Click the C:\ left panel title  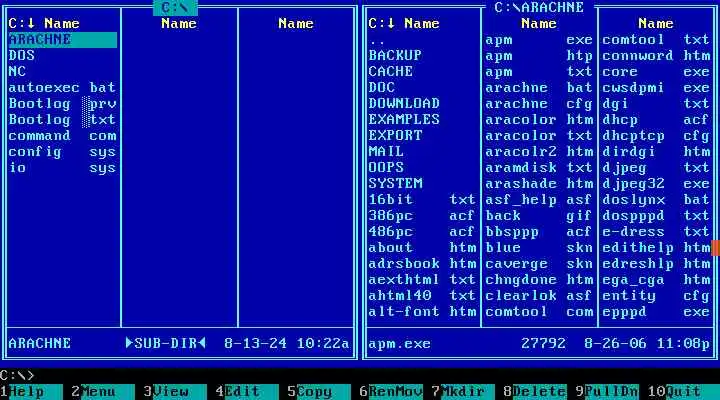[x=175, y=7]
